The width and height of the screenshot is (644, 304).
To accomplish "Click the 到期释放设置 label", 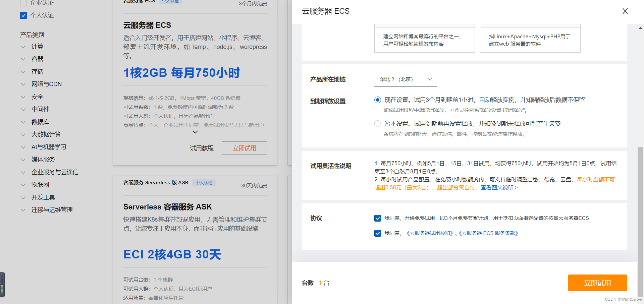I will click(x=328, y=101).
